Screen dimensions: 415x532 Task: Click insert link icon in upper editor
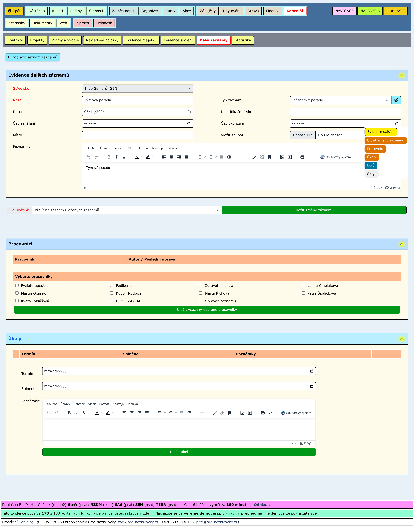coord(254,157)
